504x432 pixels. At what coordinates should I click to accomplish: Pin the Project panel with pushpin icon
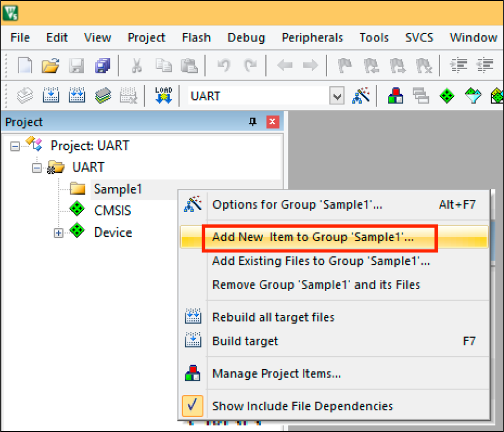[253, 122]
